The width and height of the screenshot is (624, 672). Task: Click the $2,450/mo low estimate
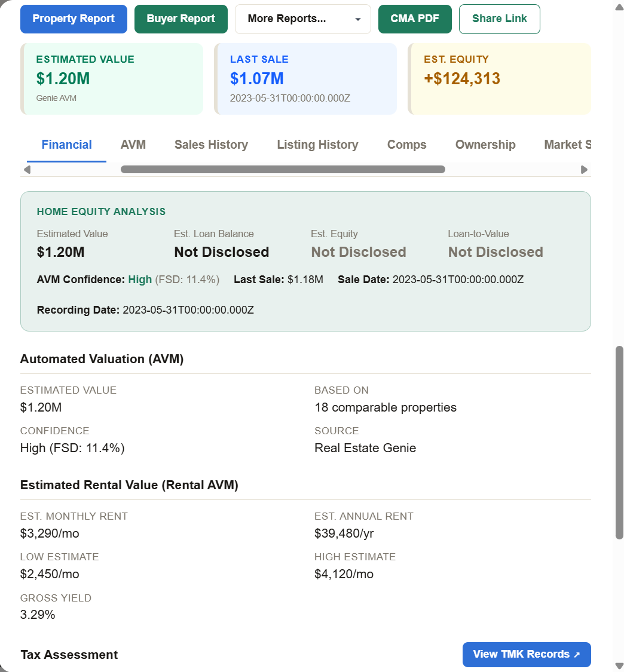tap(50, 574)
